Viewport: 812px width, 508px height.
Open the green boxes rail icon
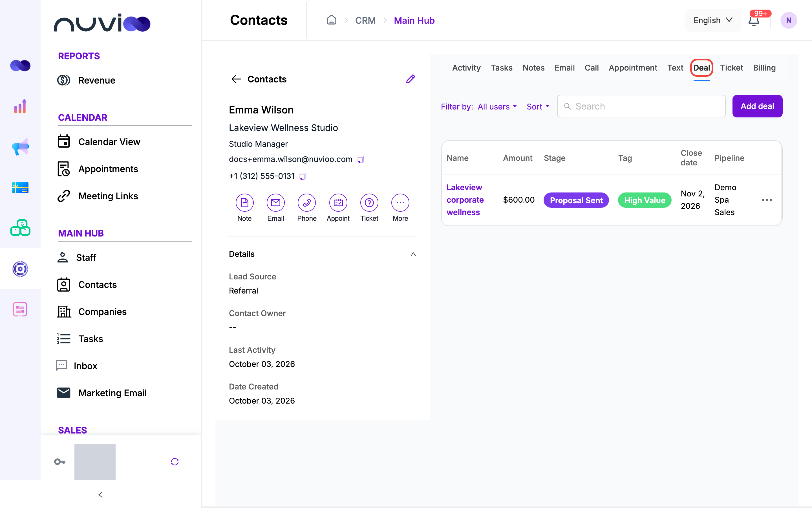coord(20,228)
